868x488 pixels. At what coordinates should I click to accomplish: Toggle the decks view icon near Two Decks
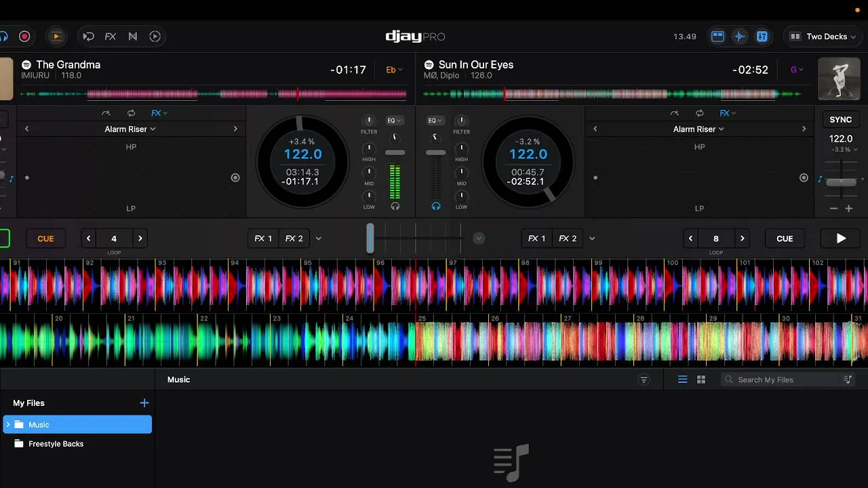(717, 37)
